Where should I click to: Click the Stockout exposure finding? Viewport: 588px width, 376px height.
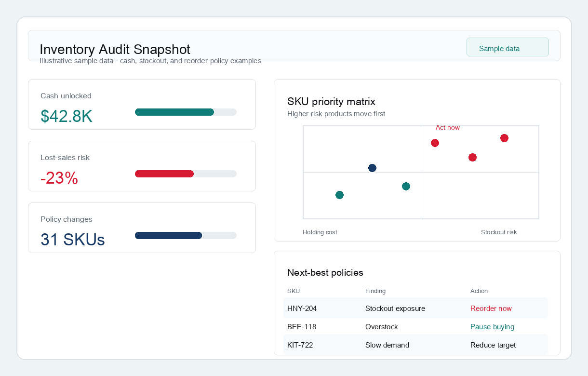[x=395, y=309]
